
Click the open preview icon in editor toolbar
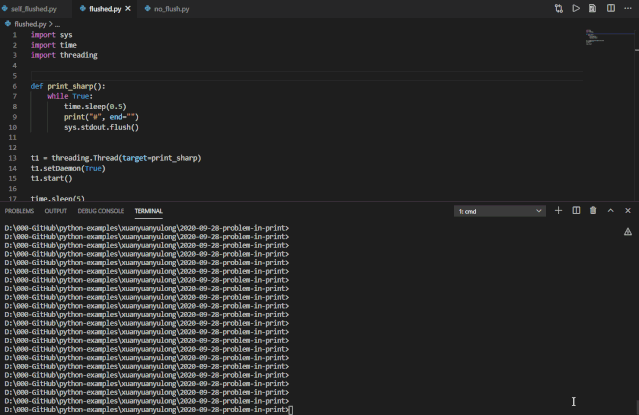click(x=593, y=8)
